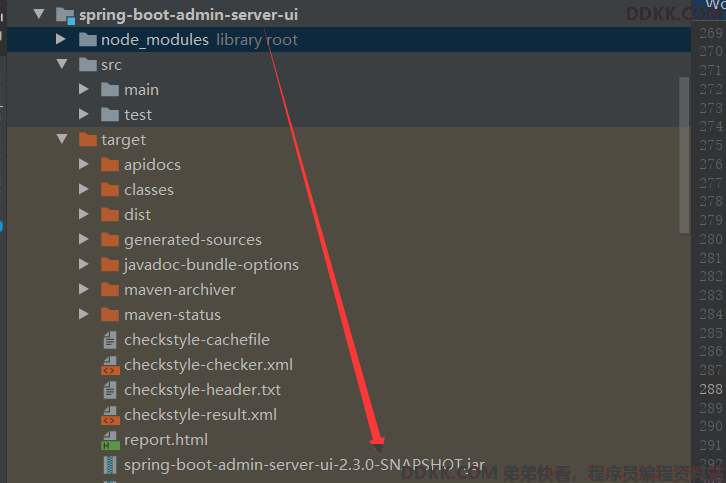Expand the maven-archiver folder
The image size is (726, 483).
[x=84, y=289]
